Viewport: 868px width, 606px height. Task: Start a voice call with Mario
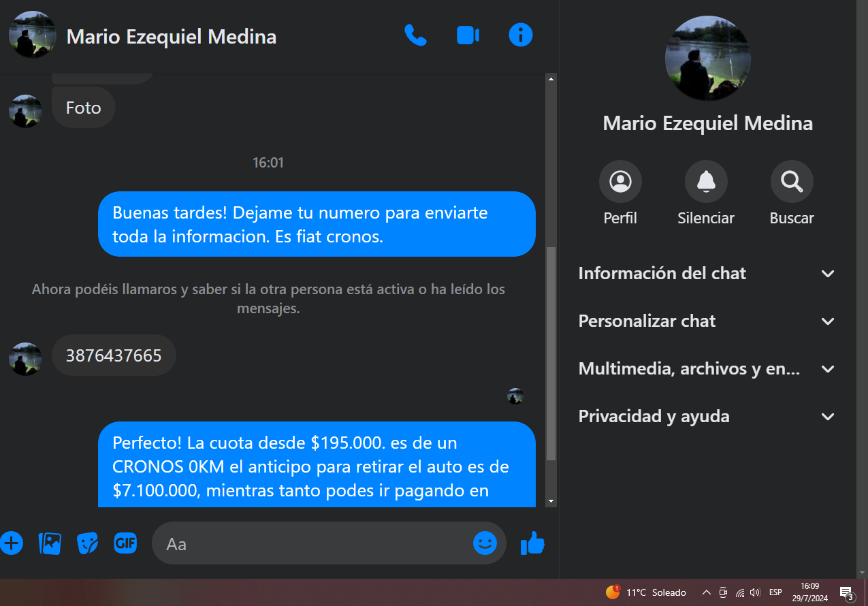coord(415,35)
